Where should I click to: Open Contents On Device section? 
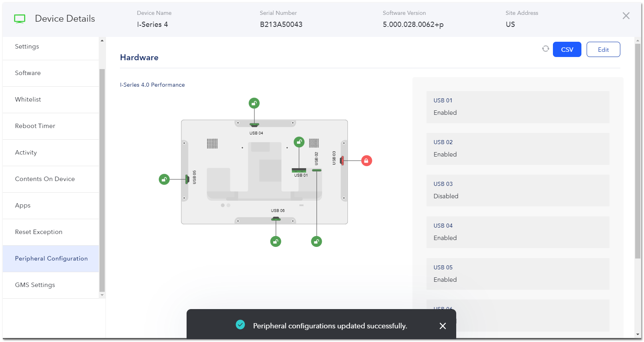point(51,179)
